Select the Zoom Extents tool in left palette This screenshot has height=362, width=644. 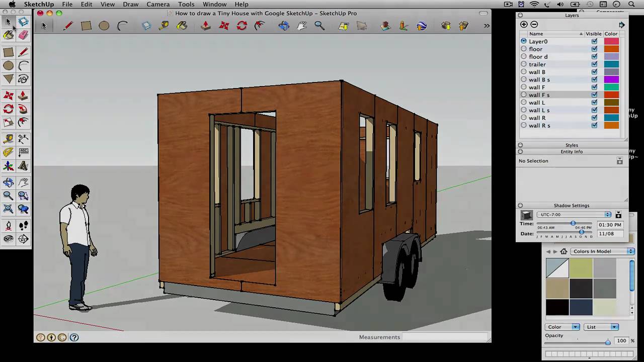[9, 209]
